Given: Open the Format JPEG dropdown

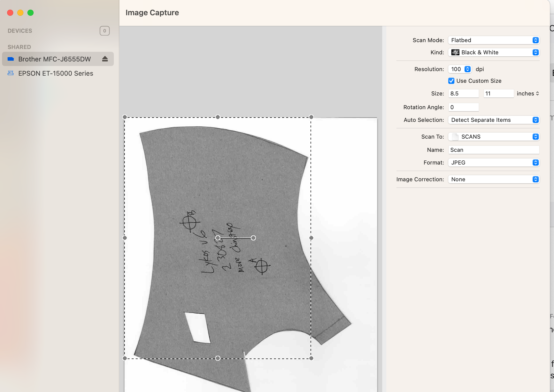Looking at the screenshot, I should pyautogui.click(x=494, y=162).
